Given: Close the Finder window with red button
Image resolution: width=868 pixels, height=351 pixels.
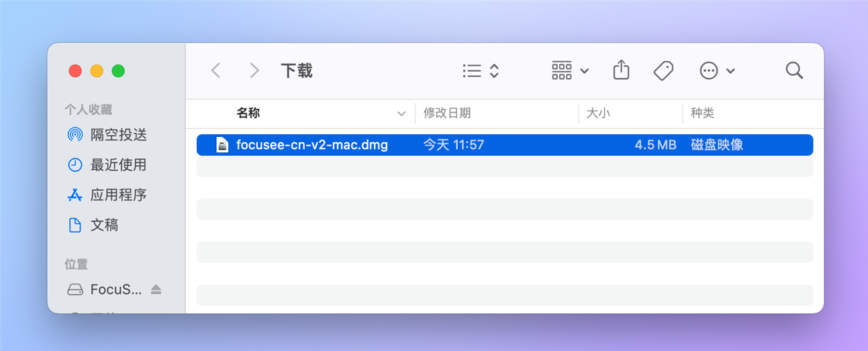Looking at the screenshot, I should click(x=75, y=71).
